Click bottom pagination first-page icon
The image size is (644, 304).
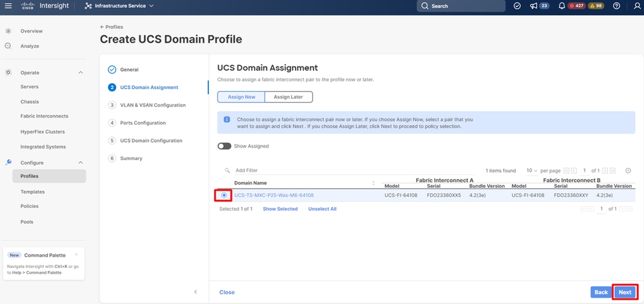tap(583, 209)
